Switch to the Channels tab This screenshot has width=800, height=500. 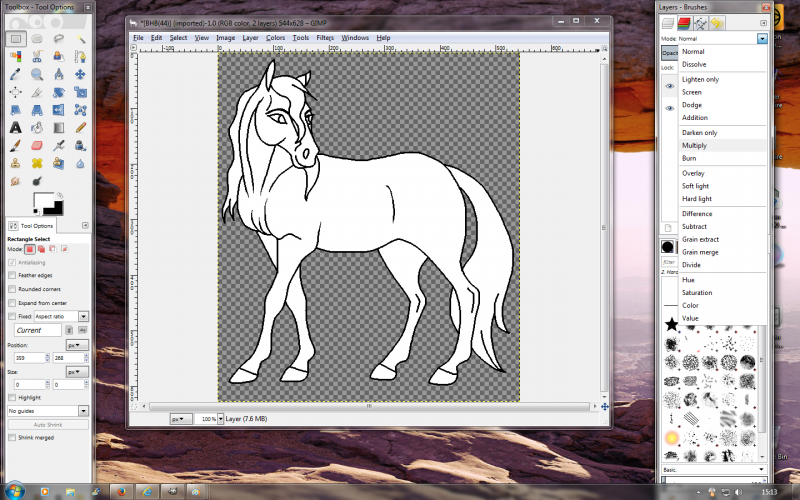(684, 23)
